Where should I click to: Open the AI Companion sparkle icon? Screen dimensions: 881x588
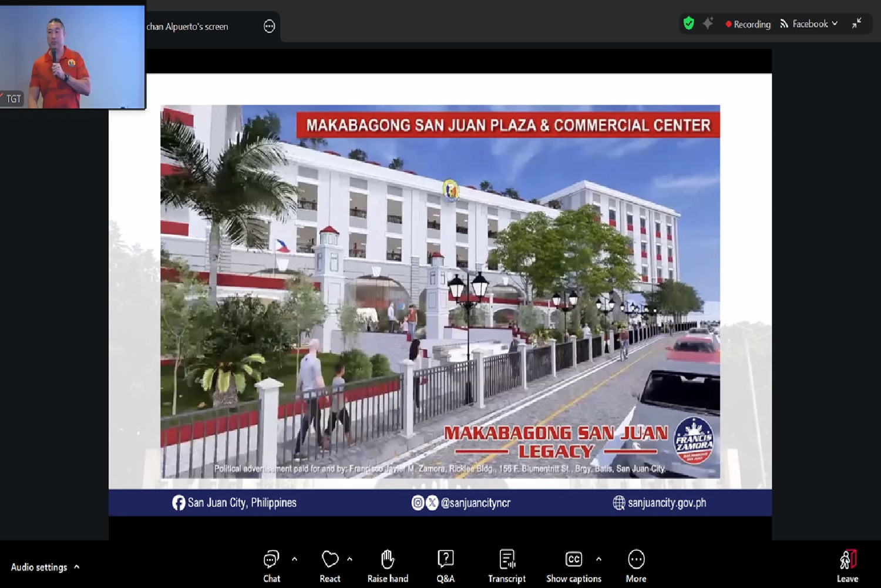pyautogui.click(x=708, y=23)
